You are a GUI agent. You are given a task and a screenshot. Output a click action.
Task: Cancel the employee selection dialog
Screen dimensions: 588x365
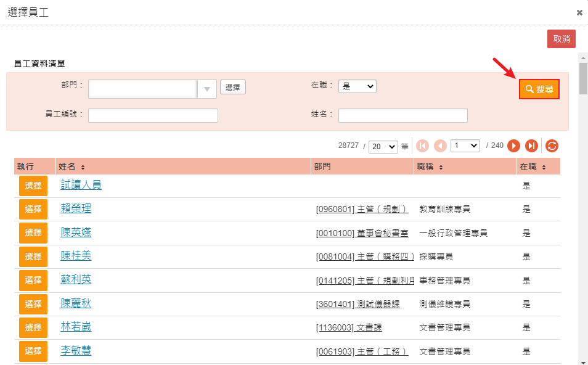(561, 39)
